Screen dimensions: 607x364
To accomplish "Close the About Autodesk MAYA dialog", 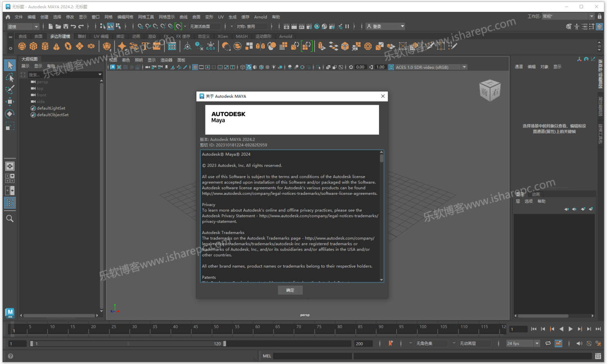I will click(383, 96).
